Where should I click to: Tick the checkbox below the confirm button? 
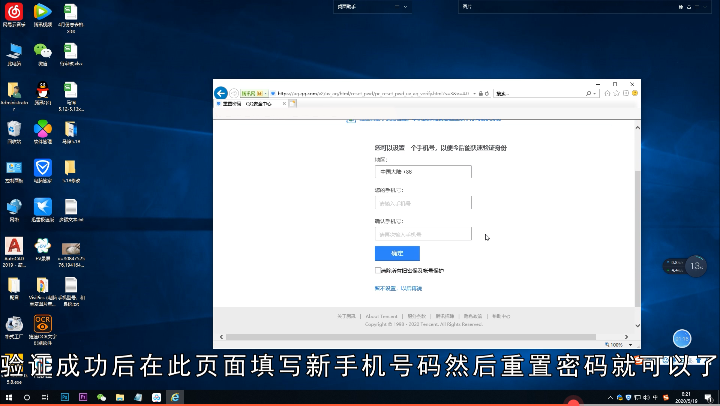pyautogui.click(x=378, y=270)
